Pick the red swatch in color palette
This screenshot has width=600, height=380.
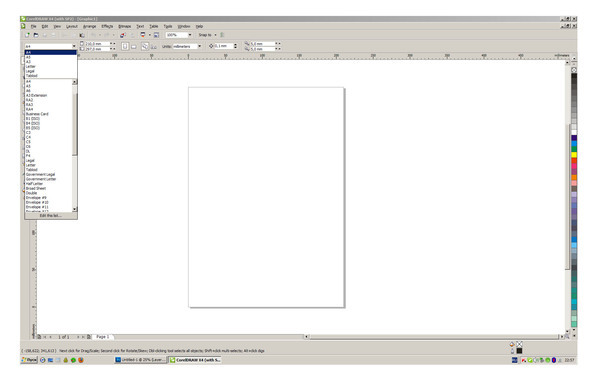(574, 161)
